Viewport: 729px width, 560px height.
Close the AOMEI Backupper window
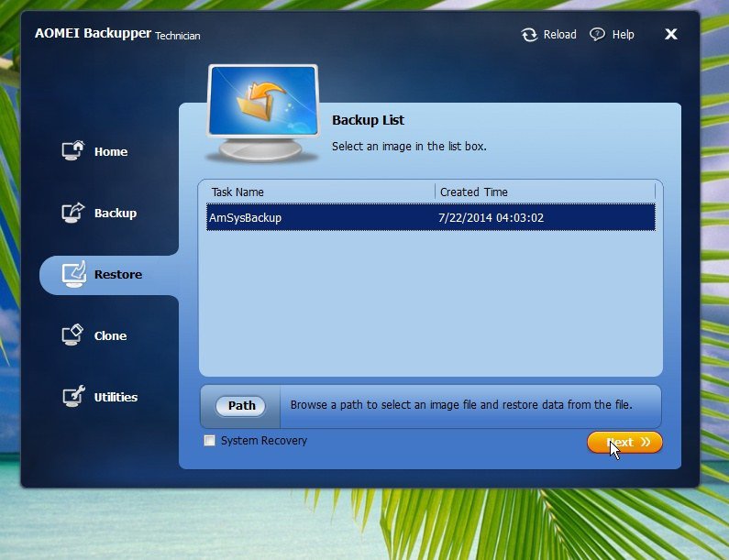pyautogui.click(x=670, y=35)
